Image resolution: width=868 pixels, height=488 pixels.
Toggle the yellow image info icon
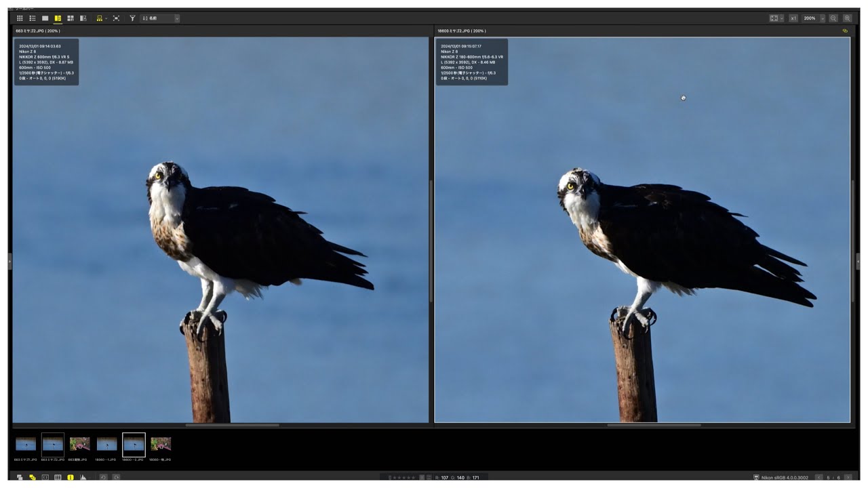coord(71,477)
